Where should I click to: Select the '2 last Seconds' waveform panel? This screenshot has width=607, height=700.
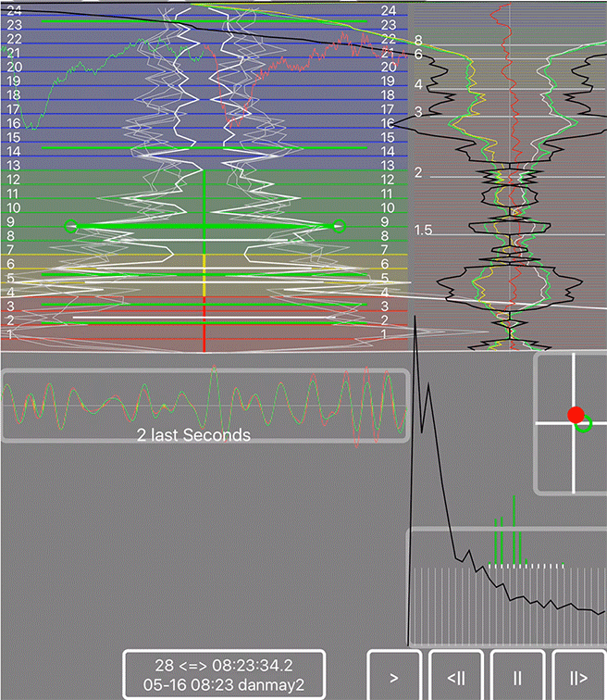point(205,406)
